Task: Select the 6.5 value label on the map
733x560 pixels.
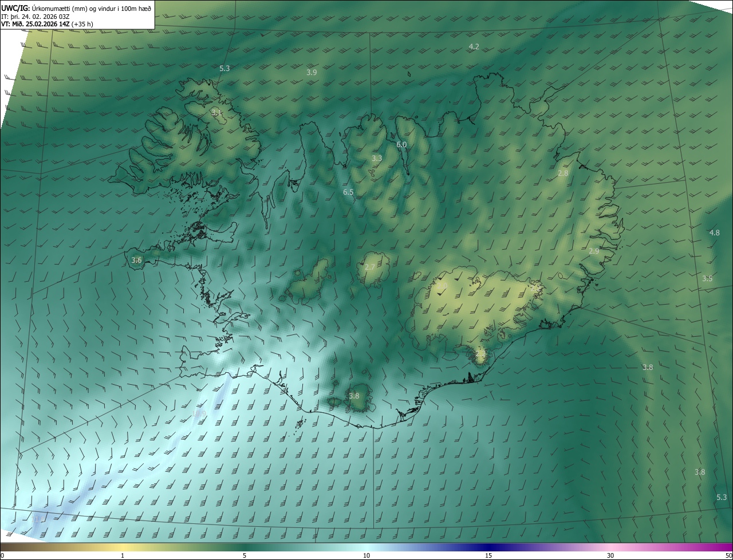Action: [x=348, y=192]
